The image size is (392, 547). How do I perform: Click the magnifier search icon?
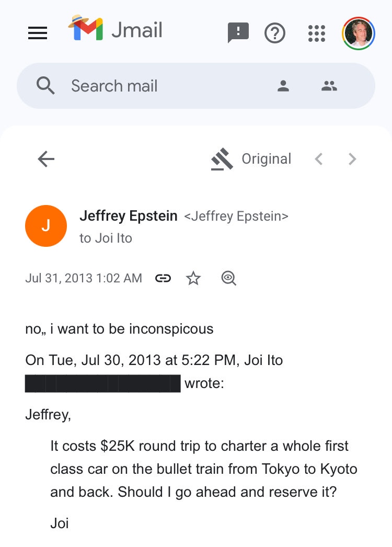coord(46,86)
